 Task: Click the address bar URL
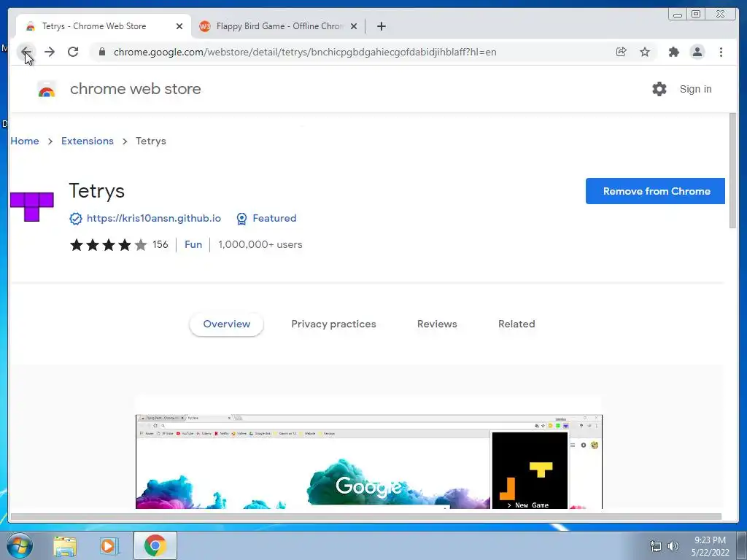click(305, 52)
